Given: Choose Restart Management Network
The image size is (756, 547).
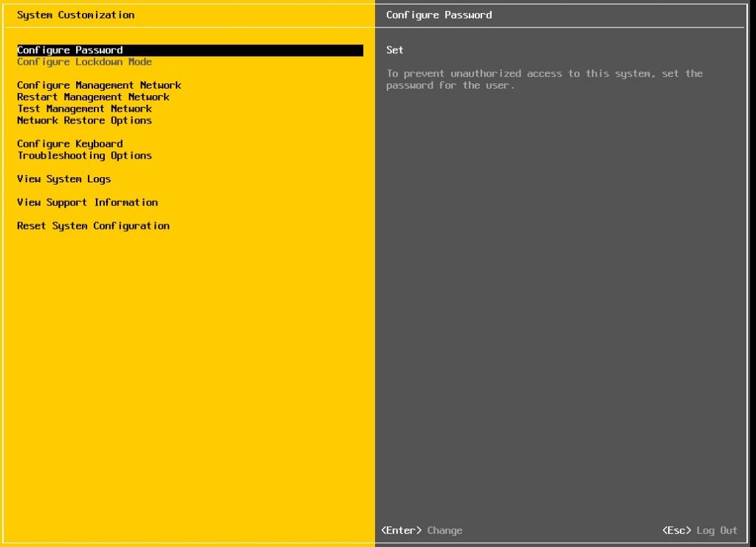Looking at the screenshot, I should 93,97.
